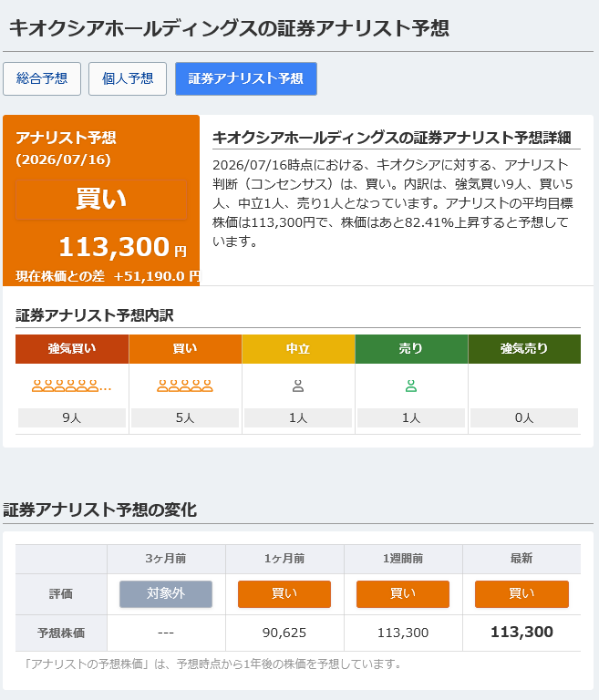Click the 3ヶ月前 column header

click(166, 559)
